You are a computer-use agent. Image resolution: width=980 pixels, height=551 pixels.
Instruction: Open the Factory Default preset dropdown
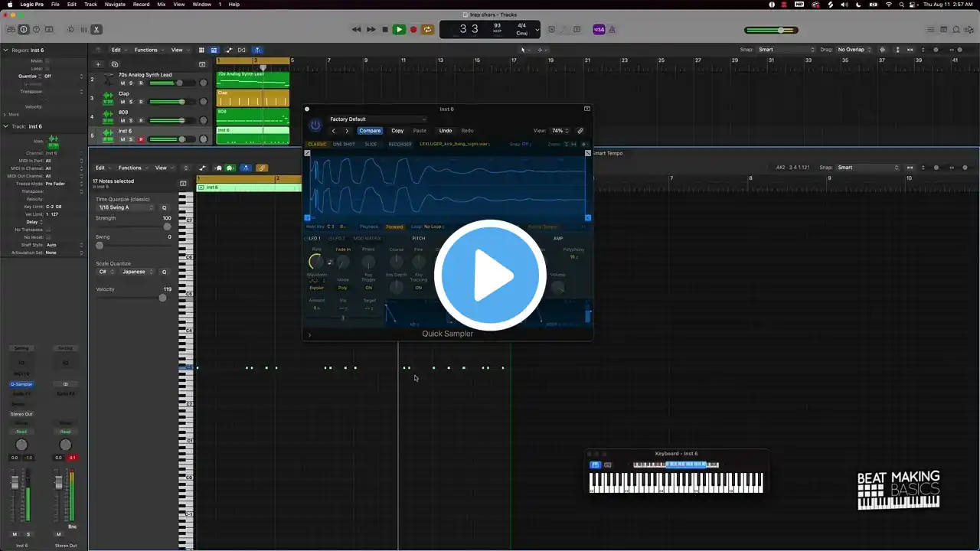point(377,119)
